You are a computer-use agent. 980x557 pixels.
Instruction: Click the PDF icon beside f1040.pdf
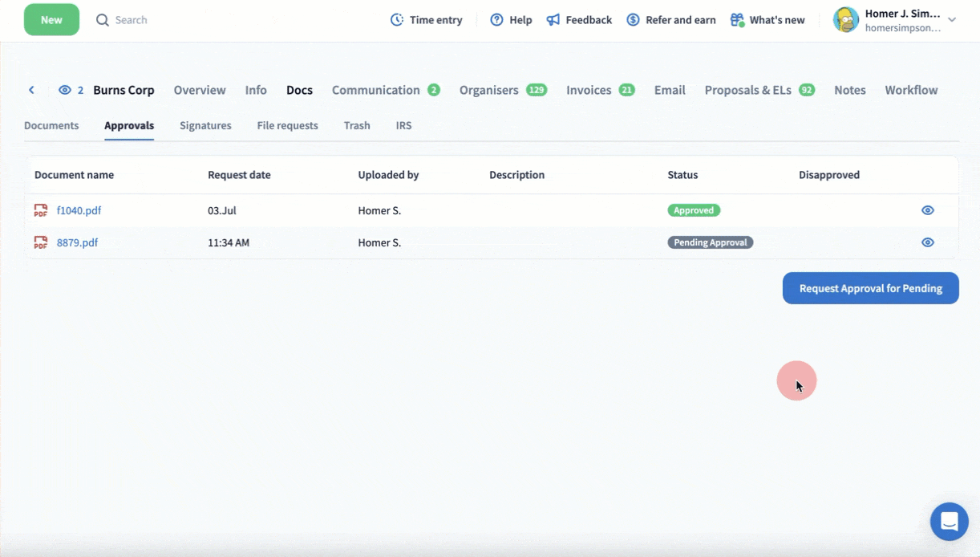[x=41, y=210]
